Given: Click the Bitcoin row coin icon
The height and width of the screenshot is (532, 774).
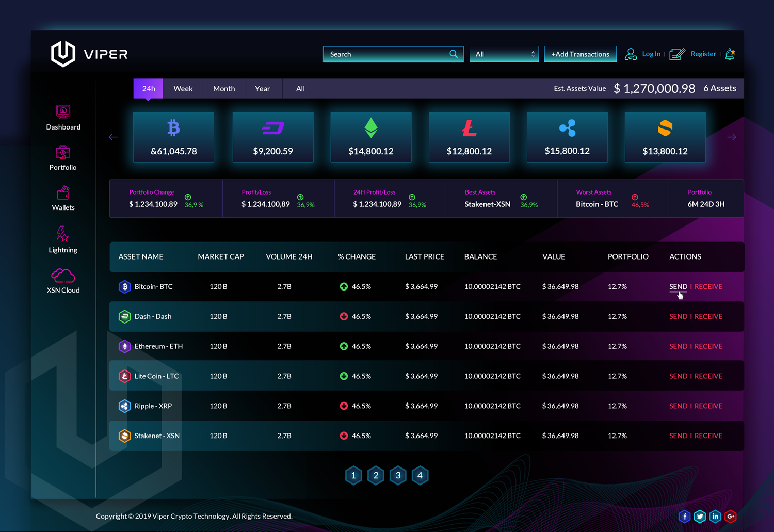Looking at the screenshot, I should (124, 286).
